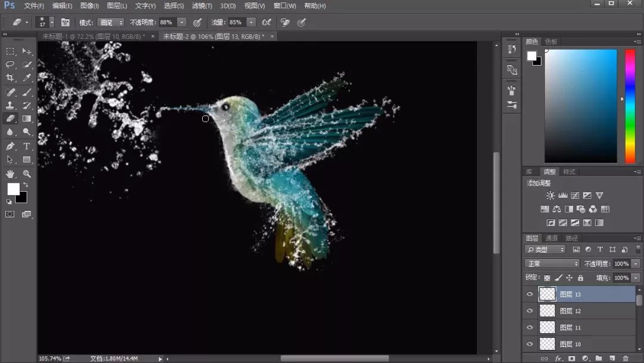Switch to document tab 未标题-1
The image size is (644, 363).
tap(95, 36)
